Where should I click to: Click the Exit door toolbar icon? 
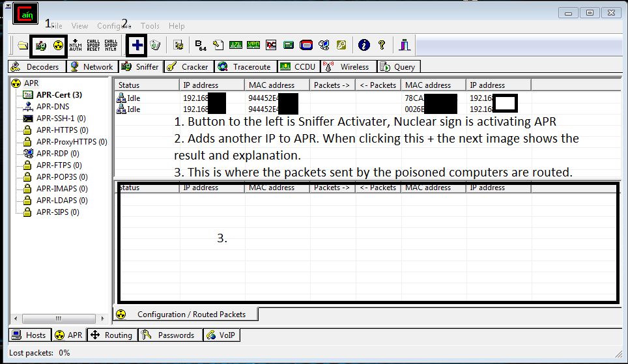405,45
